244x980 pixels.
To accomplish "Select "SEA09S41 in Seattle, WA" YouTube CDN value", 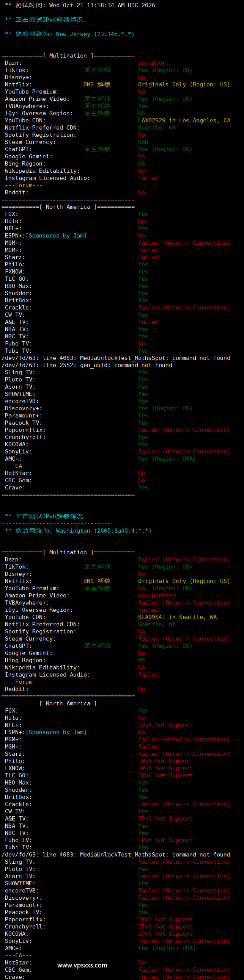I will click(x=177, y=617).
